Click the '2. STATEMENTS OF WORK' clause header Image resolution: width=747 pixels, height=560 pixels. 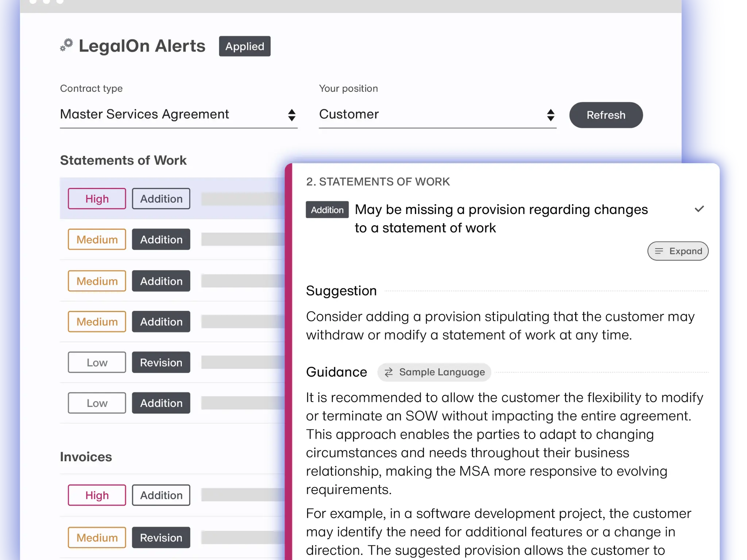pyautogui.click(x=378, y=182)
